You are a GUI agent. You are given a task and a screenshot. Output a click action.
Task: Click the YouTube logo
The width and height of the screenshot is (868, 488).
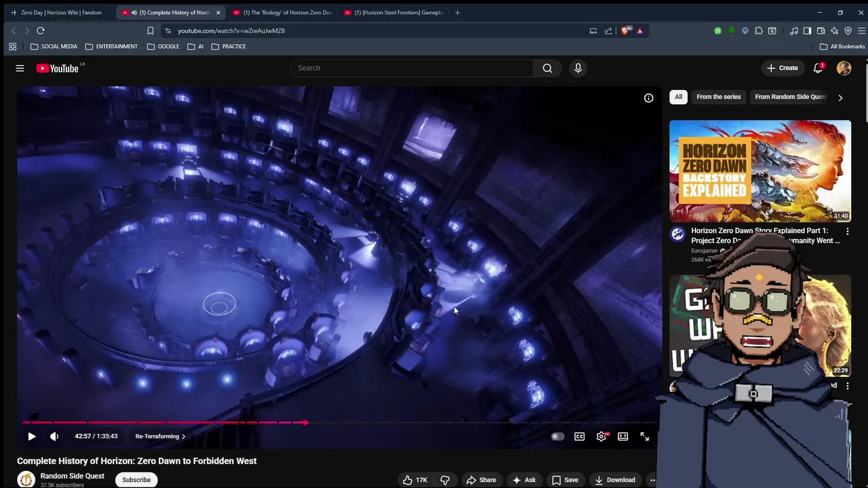coord(58,68)
